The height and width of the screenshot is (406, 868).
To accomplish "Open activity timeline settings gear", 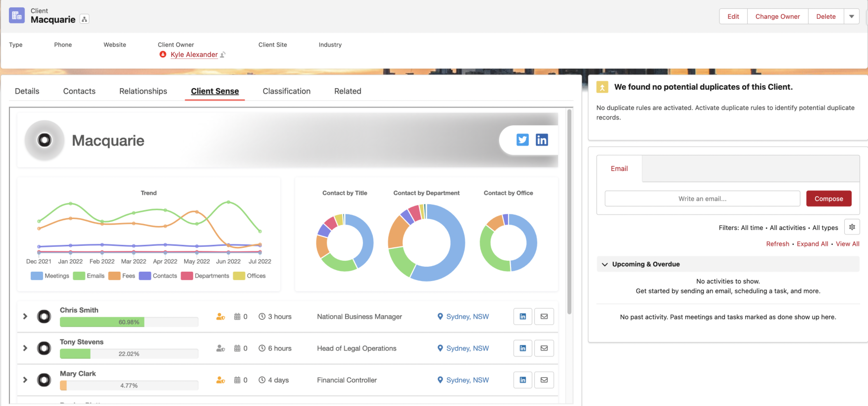I will click(852, 227).
